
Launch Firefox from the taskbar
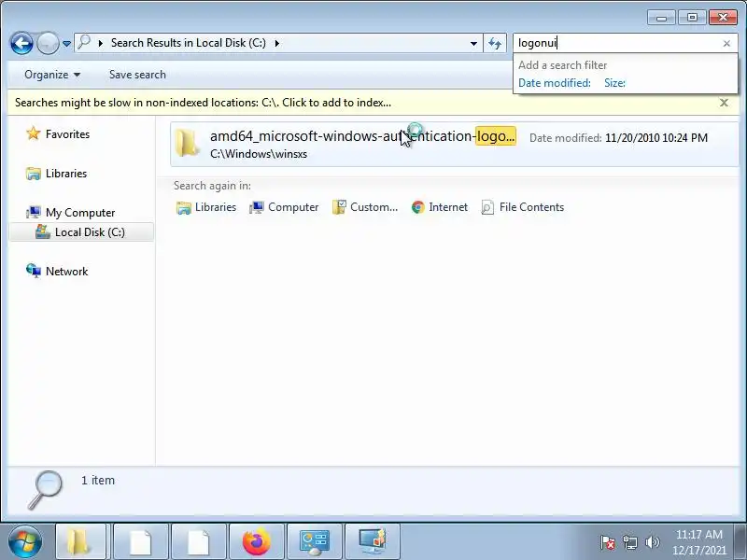tap(256, 541)
